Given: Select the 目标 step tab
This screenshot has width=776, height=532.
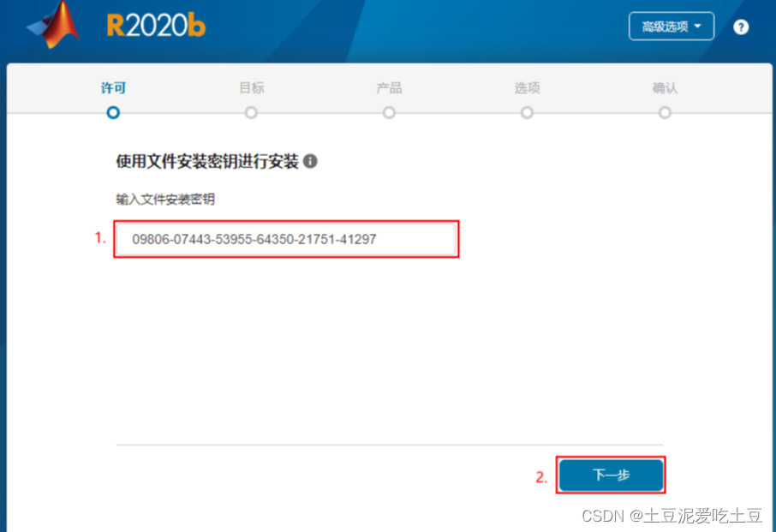Looking at the screenshot, I should pos(252,88).
